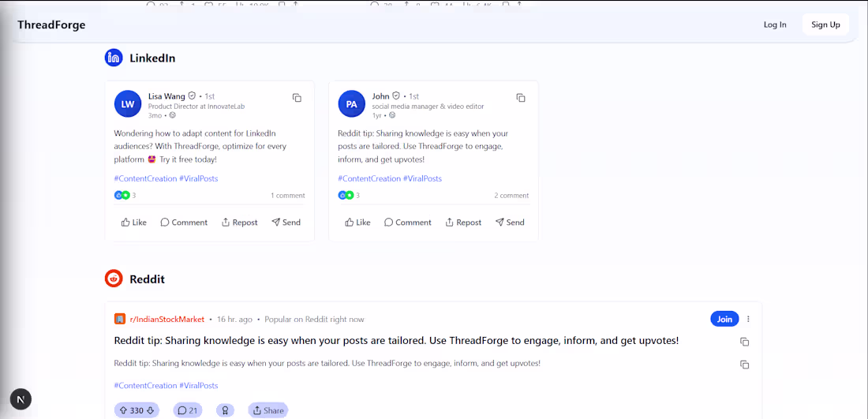
Task: Open Lisa Wang's profile name
Action: pyautogui.click(x=166, y=95)
